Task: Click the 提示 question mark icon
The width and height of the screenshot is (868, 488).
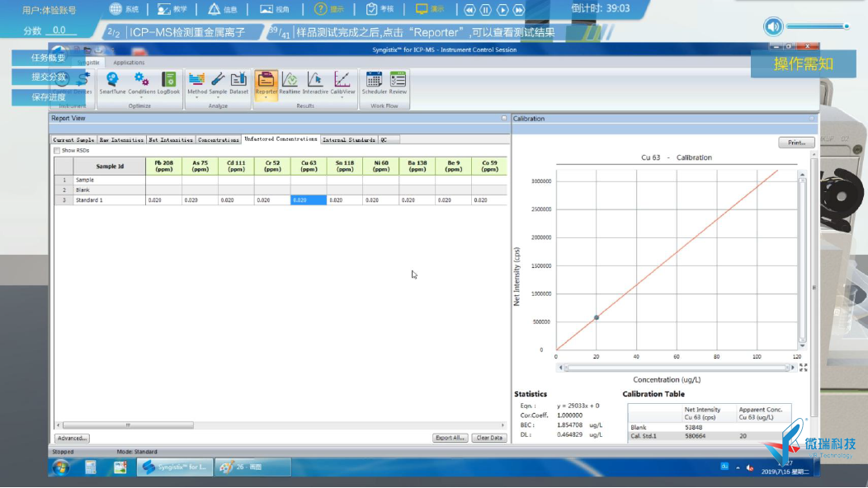Action: point(320,9)
